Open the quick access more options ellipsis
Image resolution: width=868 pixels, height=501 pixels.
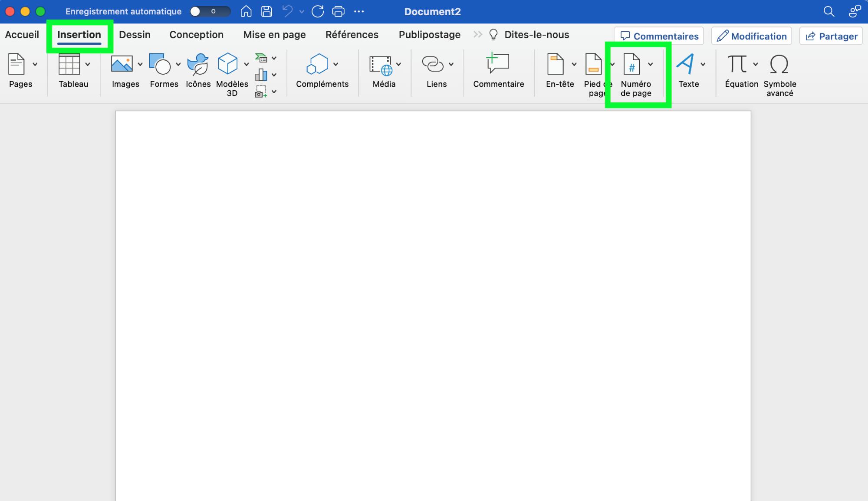click(x=359, y=12)
